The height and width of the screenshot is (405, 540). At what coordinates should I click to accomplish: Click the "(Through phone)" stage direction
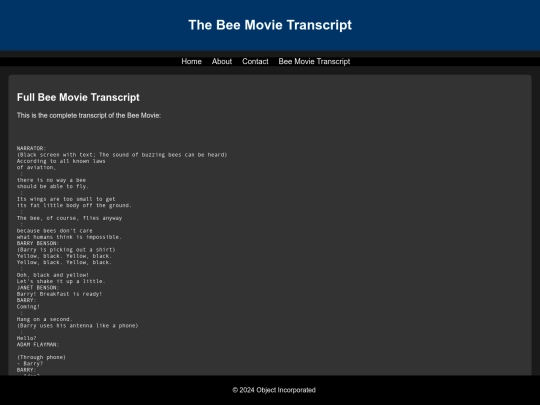pos(41,357)
